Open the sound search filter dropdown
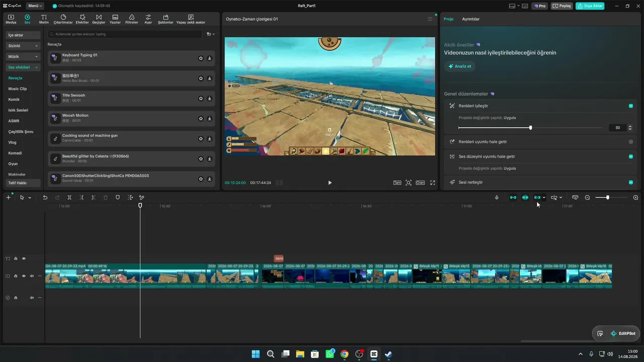 point(211,34)
